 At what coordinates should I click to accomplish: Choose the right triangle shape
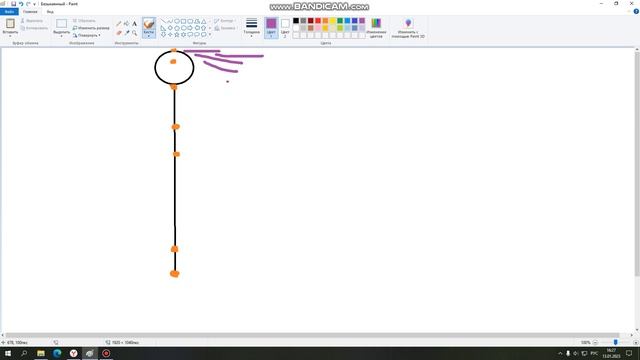point(163,28)
